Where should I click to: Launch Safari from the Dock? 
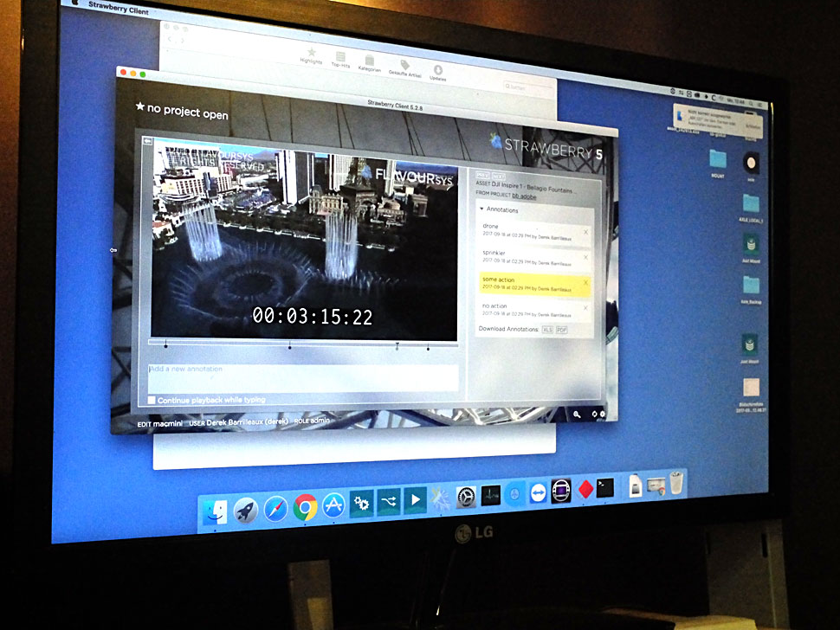click(x=275, y=509)
